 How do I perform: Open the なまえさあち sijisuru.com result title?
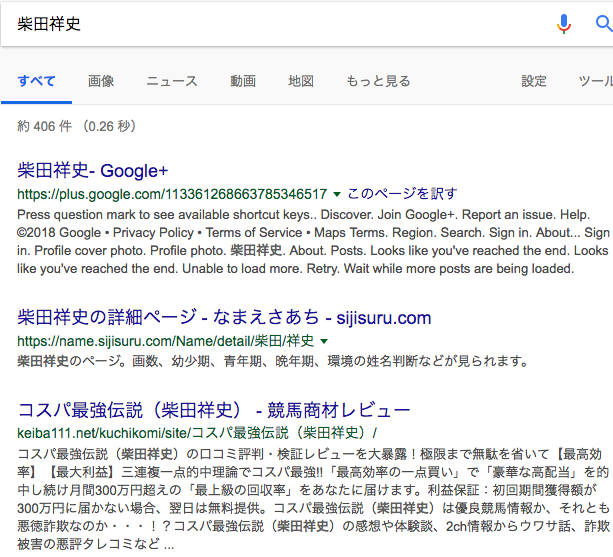pyautogui.click(x=224, y=317)
